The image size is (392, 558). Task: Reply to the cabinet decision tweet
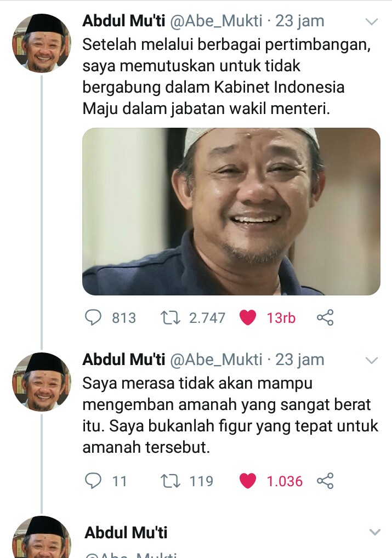pyautogui.click(x=93, y=317)
